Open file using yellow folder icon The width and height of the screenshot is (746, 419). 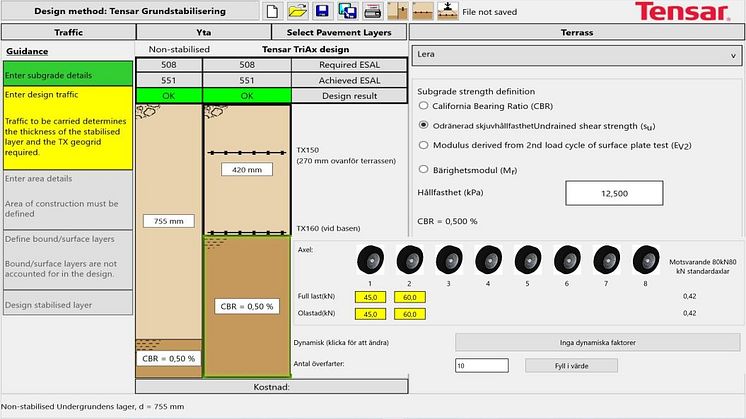pyautogui.click(x=297, y=11)
